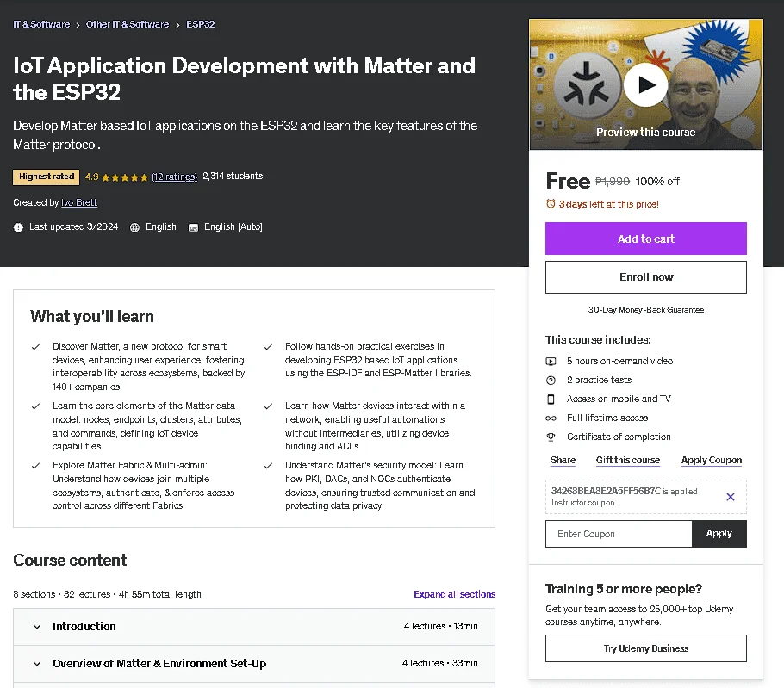Open the Other IT & Software breadcrumb
Image resolution: width=784 pixels, height=688 pixels.
pyautogui.click(x=128, y=24)
